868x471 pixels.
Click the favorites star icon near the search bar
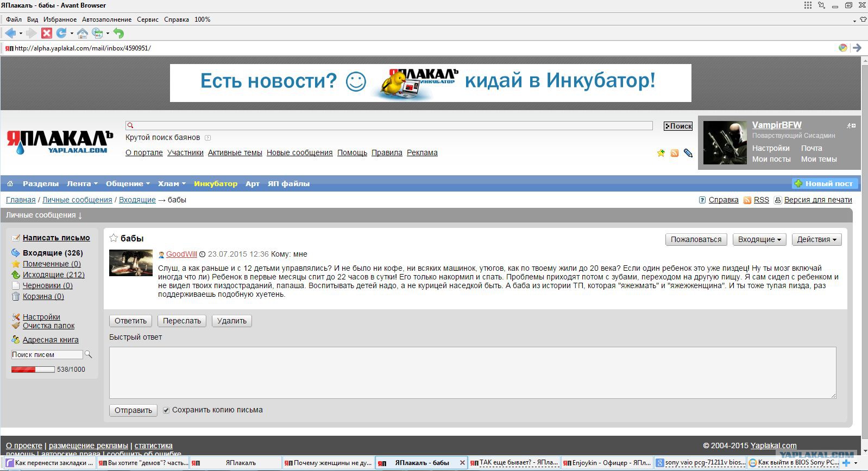[661, 153]
